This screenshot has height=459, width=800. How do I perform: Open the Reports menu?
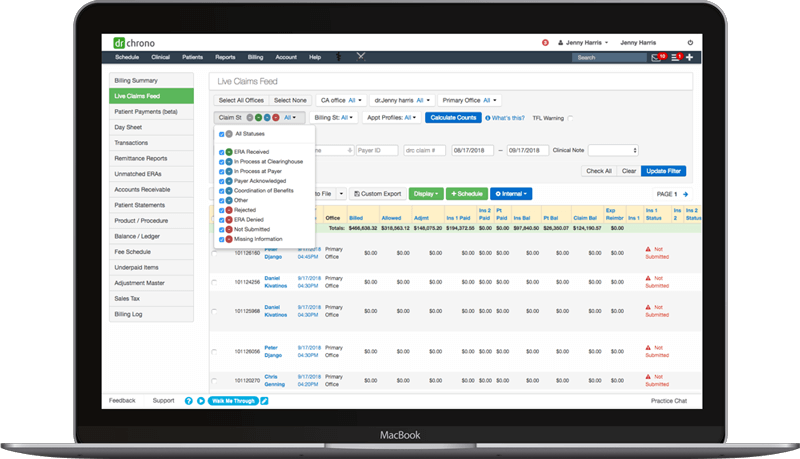(225, 57)
